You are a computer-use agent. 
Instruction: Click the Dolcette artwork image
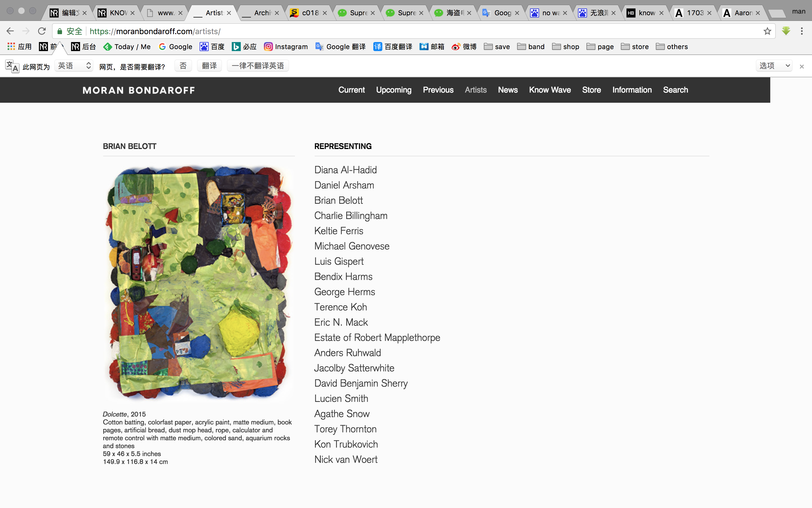(199, 283)
